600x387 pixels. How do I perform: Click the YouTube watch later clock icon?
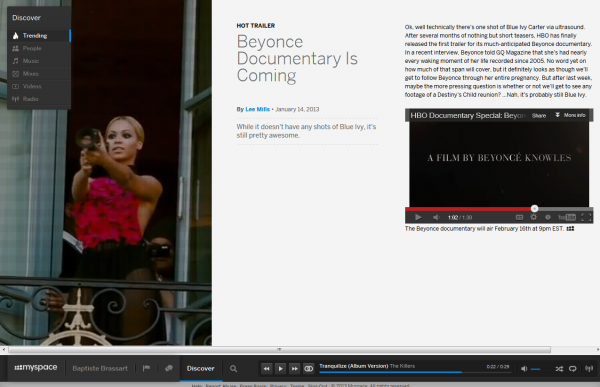(x=548, y=217)
